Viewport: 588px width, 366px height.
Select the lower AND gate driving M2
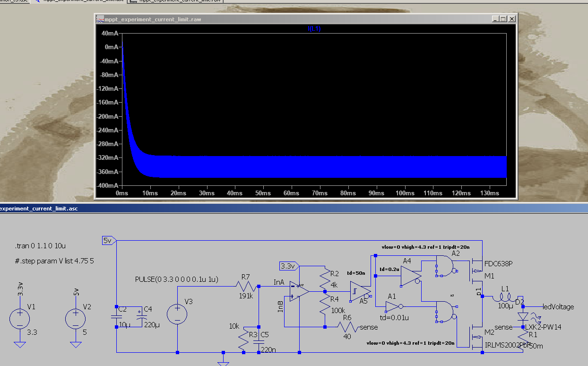446,312
